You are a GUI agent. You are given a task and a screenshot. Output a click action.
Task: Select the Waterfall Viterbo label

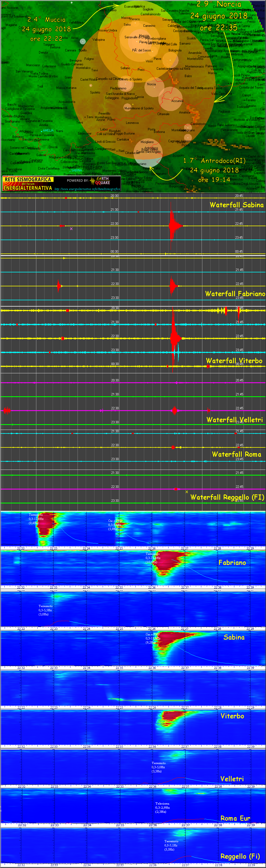(x=234, y=360)
